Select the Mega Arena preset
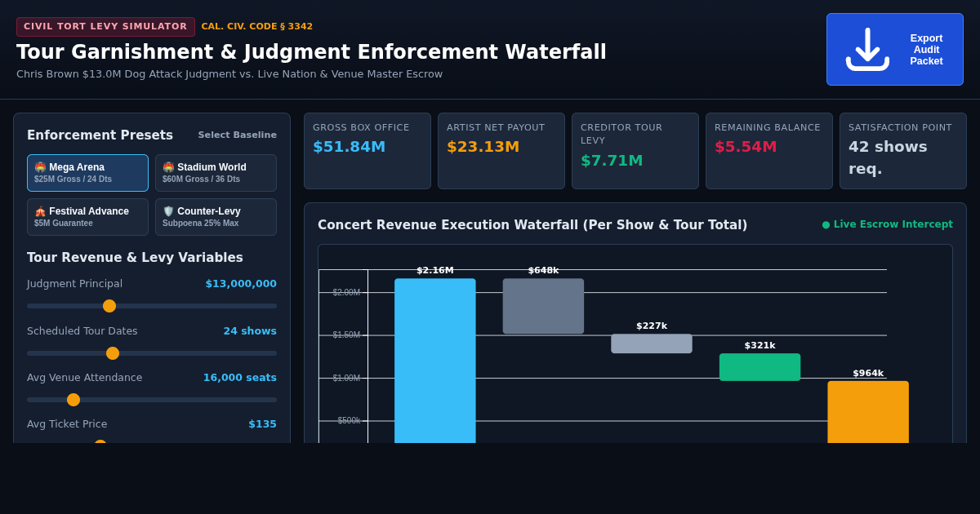Screen dimensions: 980x514 point(87,173)
